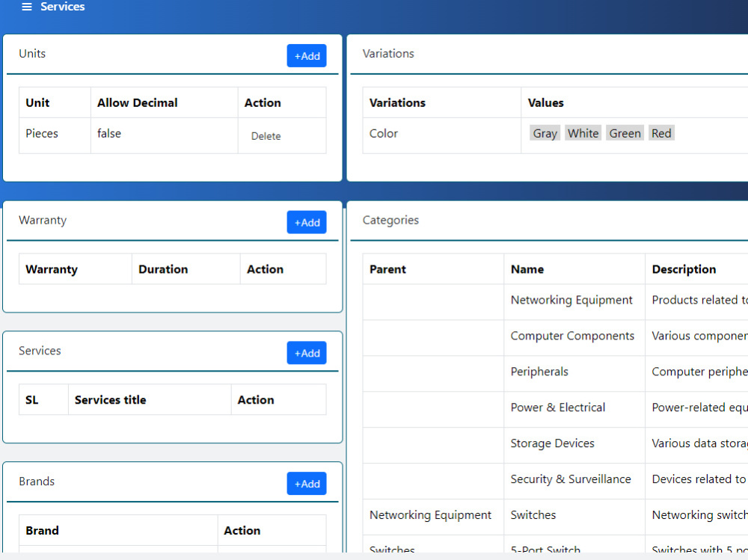Click the Pieces unit cell

coord(55,135)
